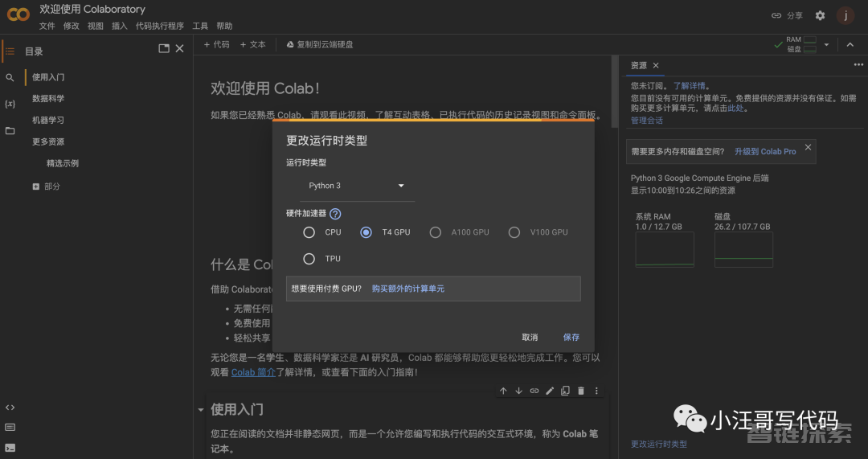Open the 插入 menu
Image resolution: width=868 pixels, height=459 pixels.
coord(120,26)
